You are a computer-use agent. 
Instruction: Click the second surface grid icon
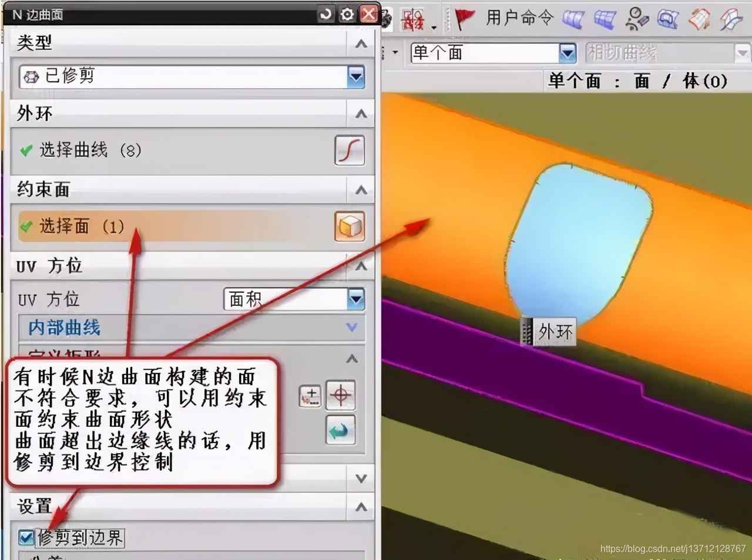tap(605, 19)
